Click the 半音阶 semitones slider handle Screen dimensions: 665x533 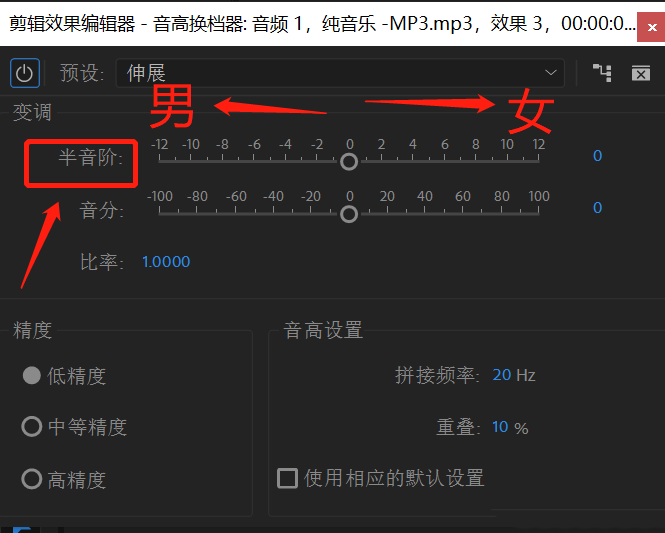(349, 162)
